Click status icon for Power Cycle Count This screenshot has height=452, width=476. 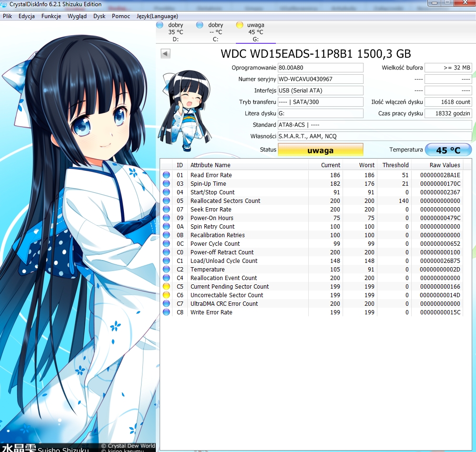(x=166, y=243)
